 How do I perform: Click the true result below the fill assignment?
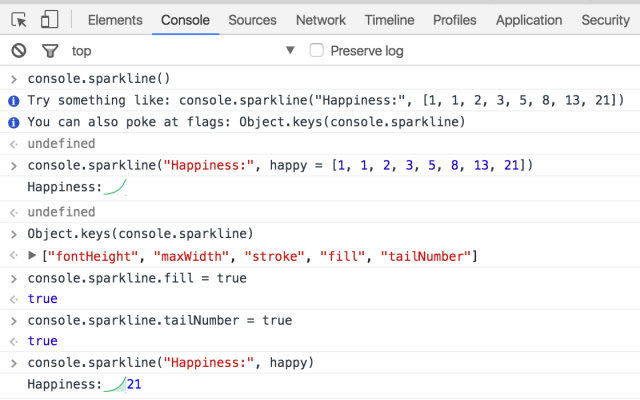[x=42, y=299]
